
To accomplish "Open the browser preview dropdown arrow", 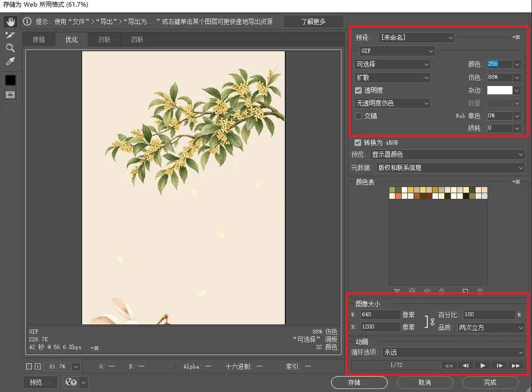I will (x=84, y=382).
